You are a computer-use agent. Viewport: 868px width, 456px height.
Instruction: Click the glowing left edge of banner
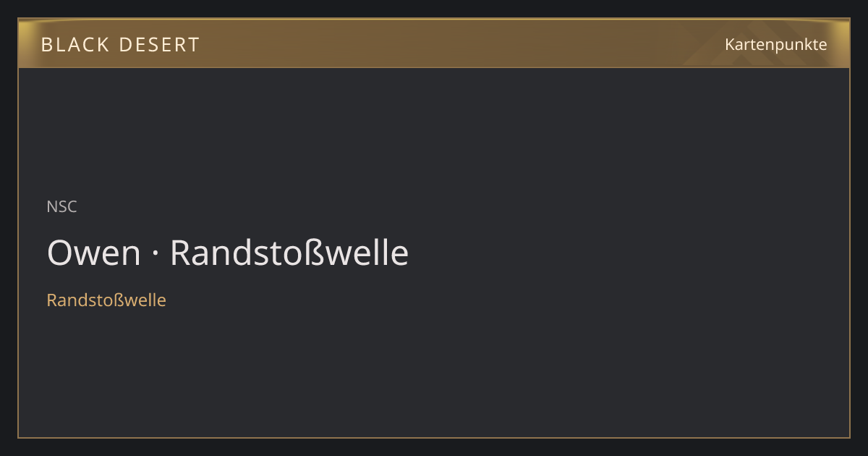(25, 43)
